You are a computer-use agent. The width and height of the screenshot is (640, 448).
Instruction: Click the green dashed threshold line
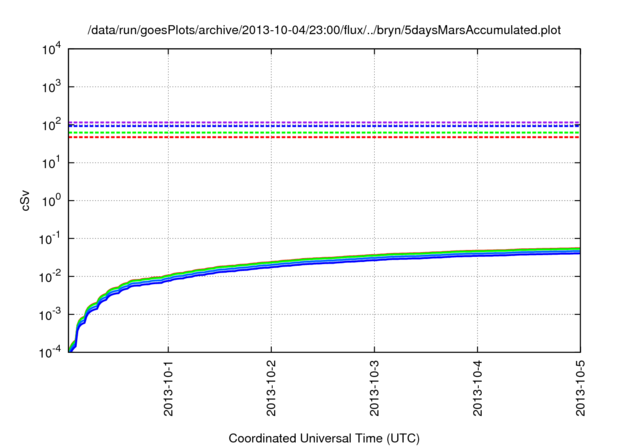324,133
